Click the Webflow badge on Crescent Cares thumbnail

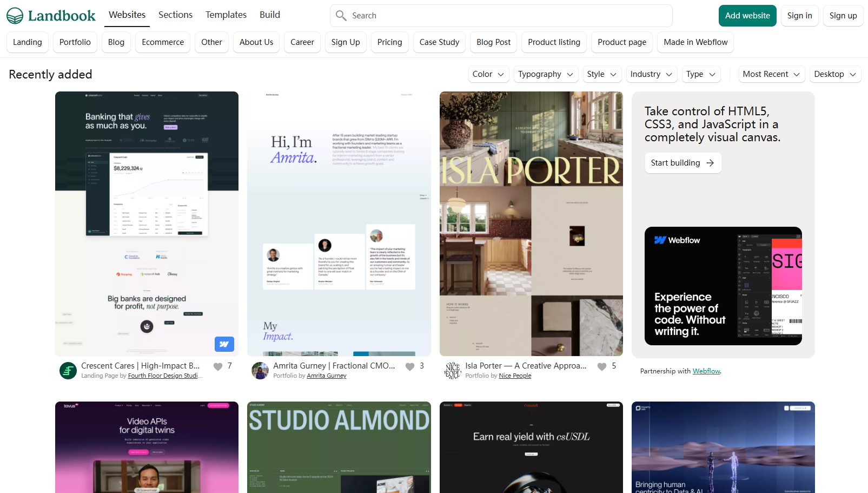224,344
